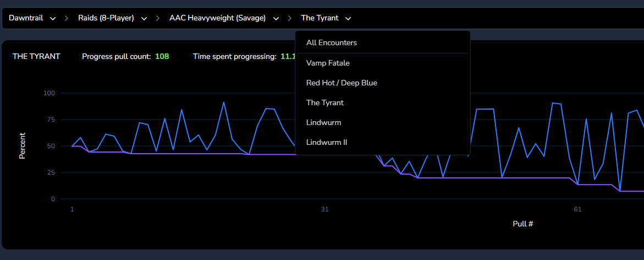
Task: Click the x-axis tick label 31
Action: point(324,210)
